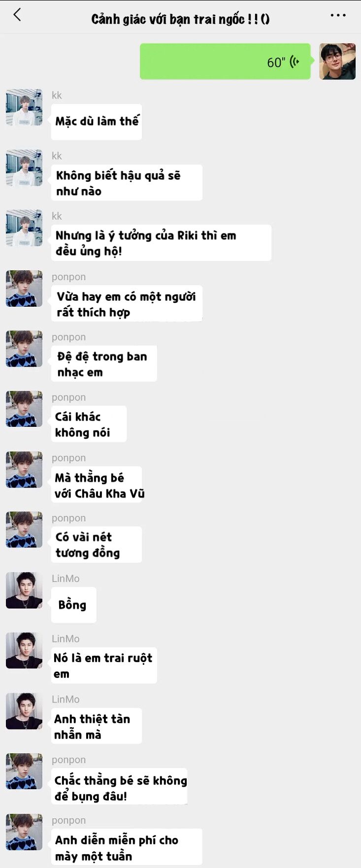
Task: Select the message "Mặc dù làm thế"
Action: tap(97, 122)
